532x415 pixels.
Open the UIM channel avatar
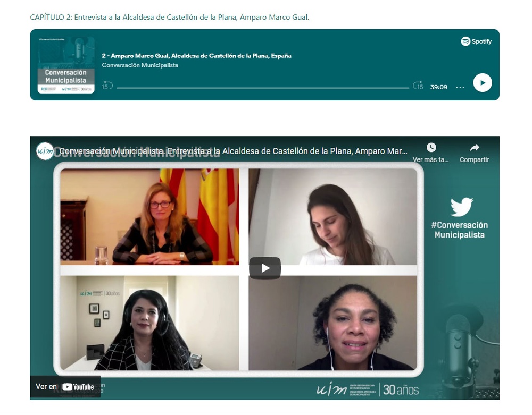(x=45, y=151)
